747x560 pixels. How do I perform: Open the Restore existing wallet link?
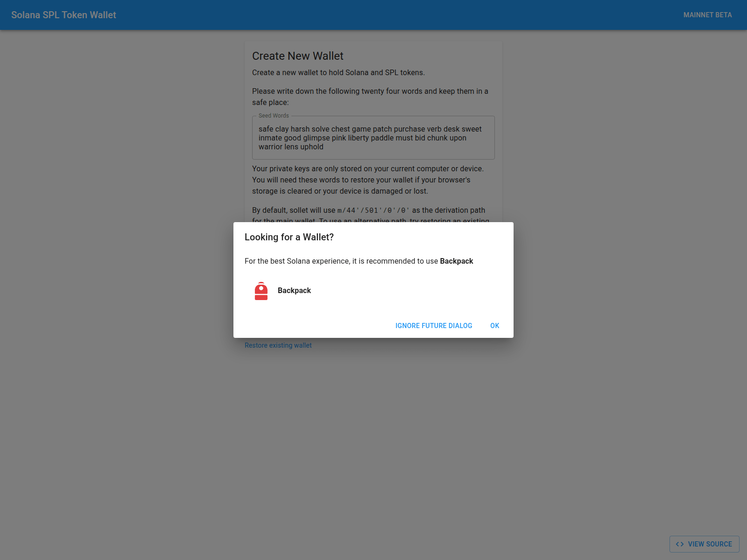278,345
